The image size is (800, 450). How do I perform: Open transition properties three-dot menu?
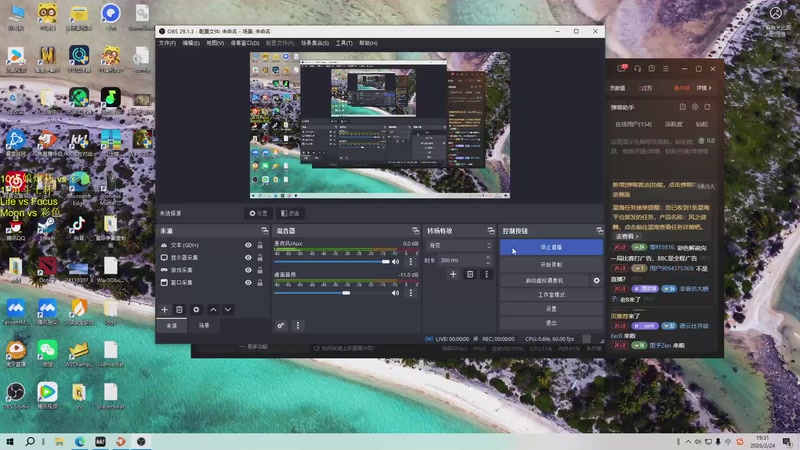pyautogui.click(x=486, y=274)
